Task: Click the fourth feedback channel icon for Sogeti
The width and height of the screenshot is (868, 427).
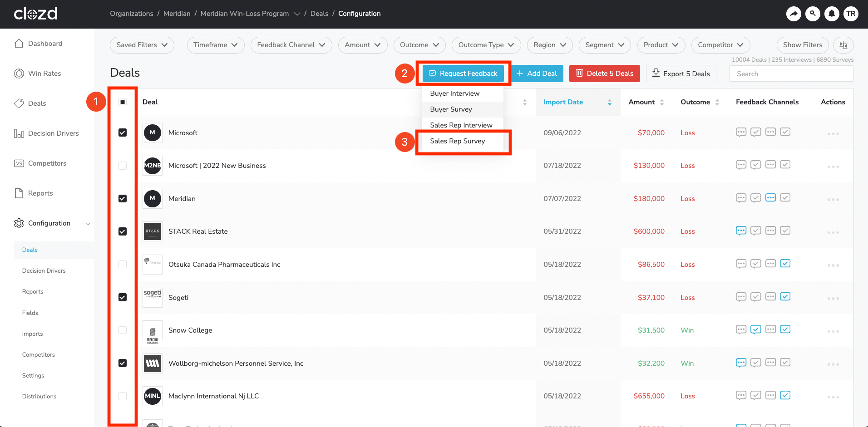Action: coord(785,297)
